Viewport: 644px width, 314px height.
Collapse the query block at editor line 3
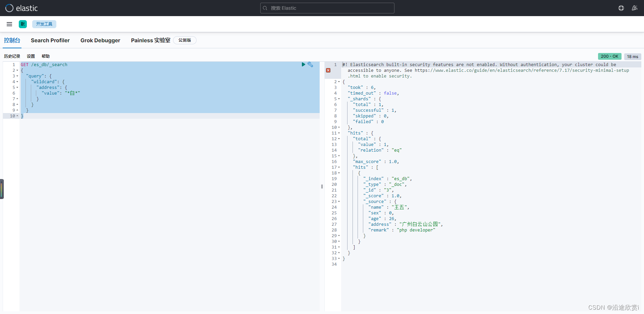(17, 76)
